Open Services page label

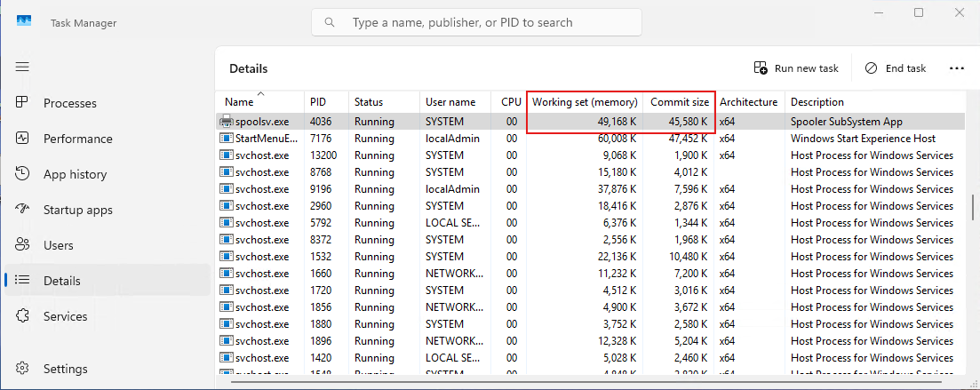(66, 317)
